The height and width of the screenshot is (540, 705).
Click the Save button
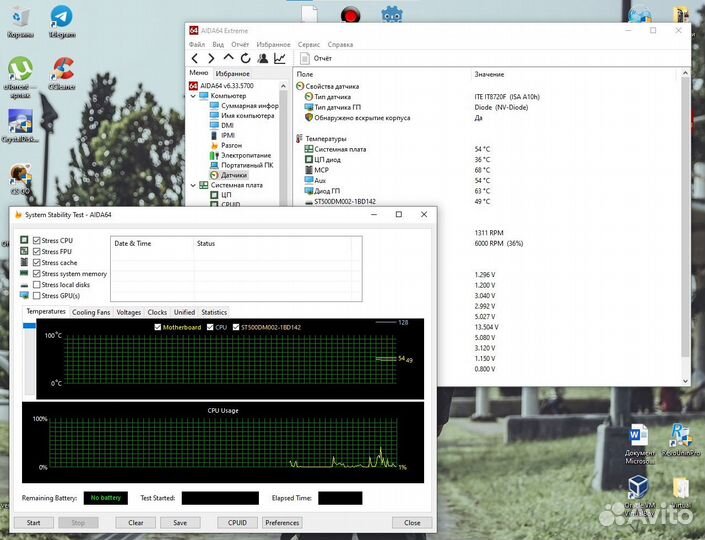pos(180,522)
